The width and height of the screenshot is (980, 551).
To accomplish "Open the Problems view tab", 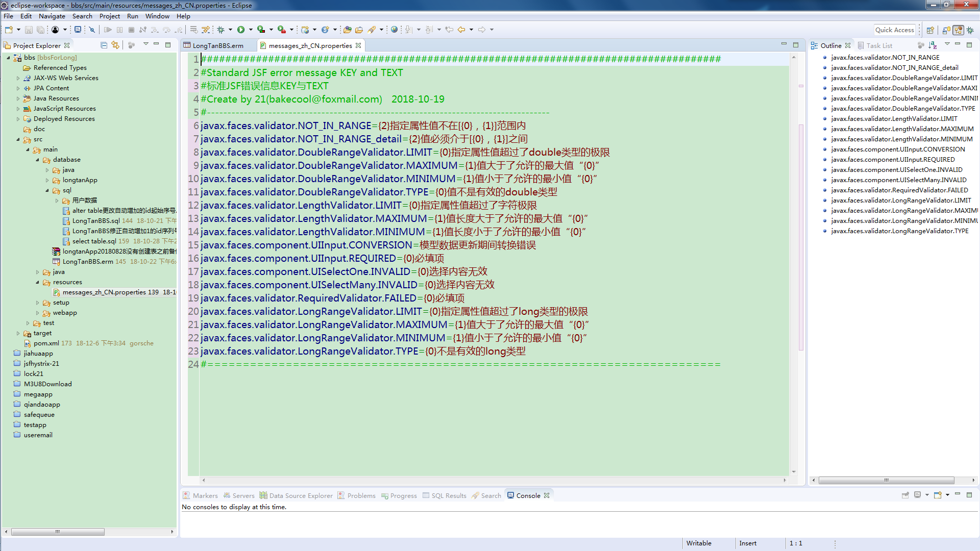I will click(361, 495).
